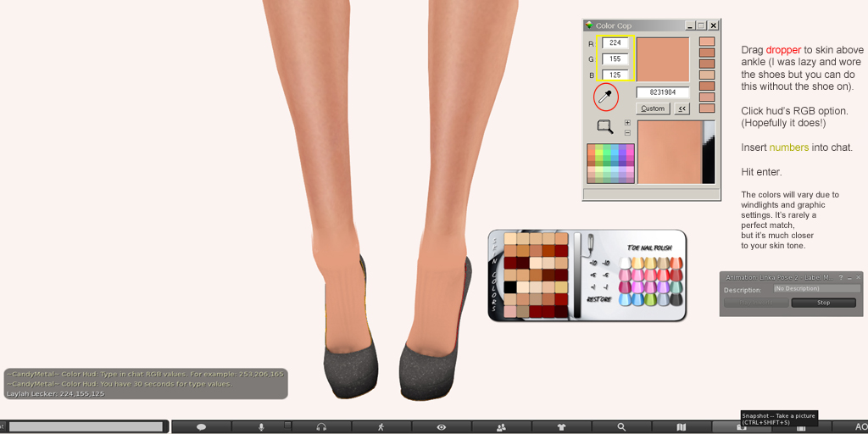This screenshot has height=434, width=868.
Task: Open the people icon in bottom toolbar
Action: (x=501, y=427)
